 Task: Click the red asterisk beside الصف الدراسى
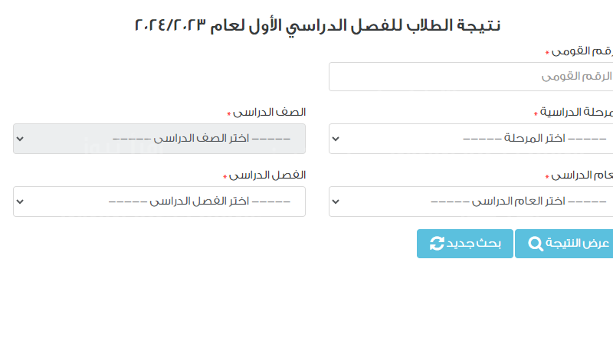(228, 114)
